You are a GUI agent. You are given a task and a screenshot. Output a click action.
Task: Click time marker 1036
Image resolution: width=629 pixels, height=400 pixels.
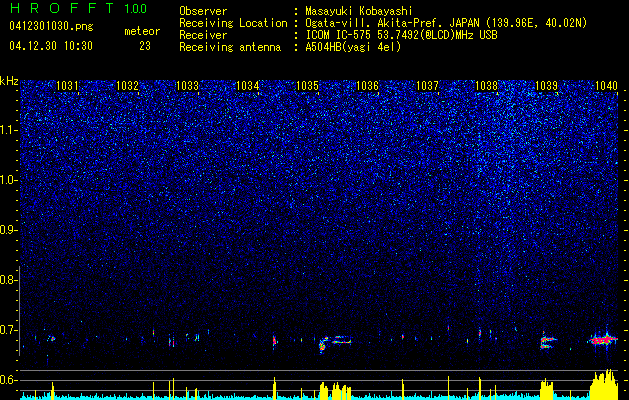coord(367,85)
